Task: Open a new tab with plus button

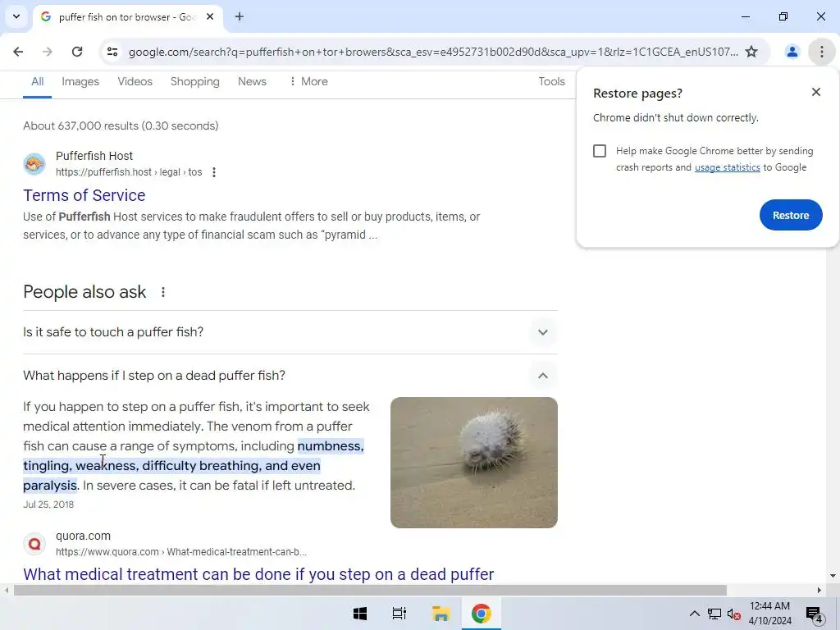Action: click(x=240, y=16)
